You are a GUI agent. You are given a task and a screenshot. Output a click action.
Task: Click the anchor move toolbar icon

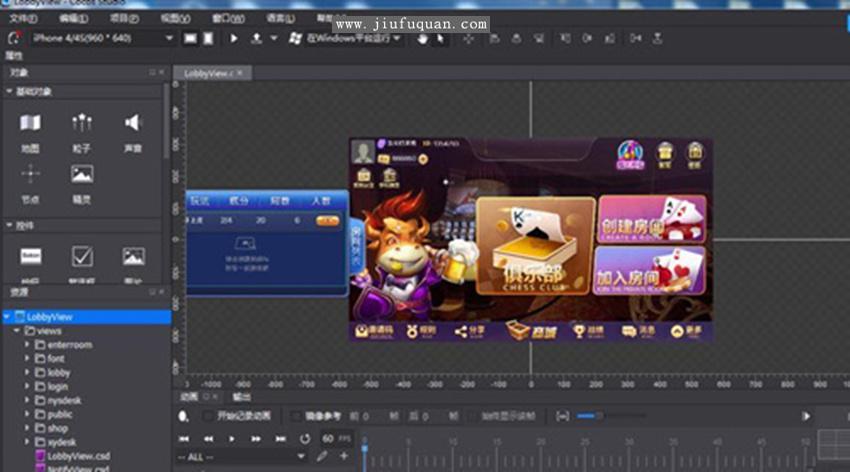pyautogui.click(x=468, y=38)
